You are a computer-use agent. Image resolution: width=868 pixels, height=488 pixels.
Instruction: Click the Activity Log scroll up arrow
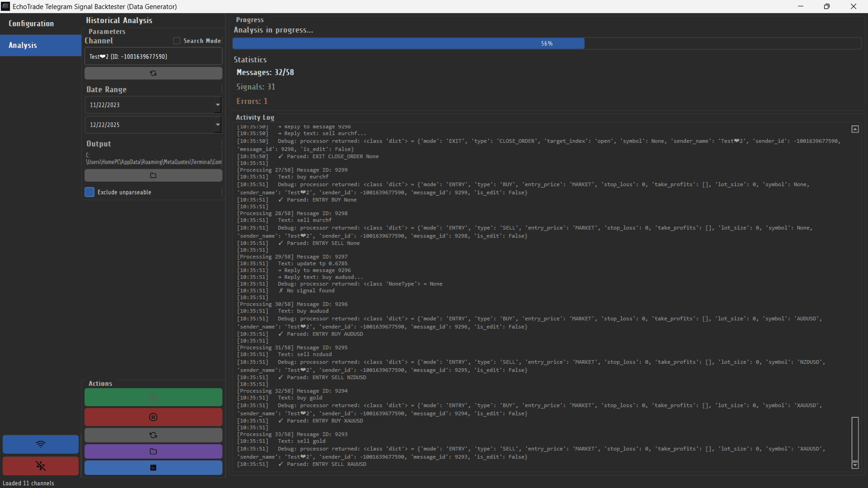pyautogui.click(x=855, y=129)
